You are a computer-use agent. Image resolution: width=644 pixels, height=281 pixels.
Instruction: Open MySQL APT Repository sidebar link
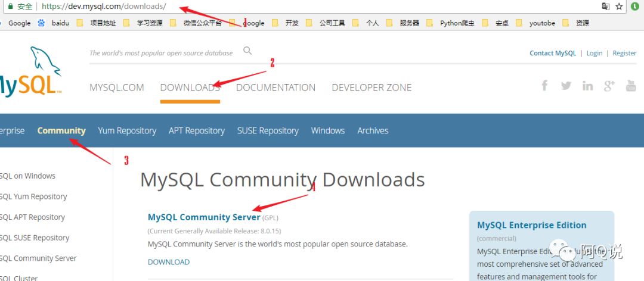tap(32, 217)
